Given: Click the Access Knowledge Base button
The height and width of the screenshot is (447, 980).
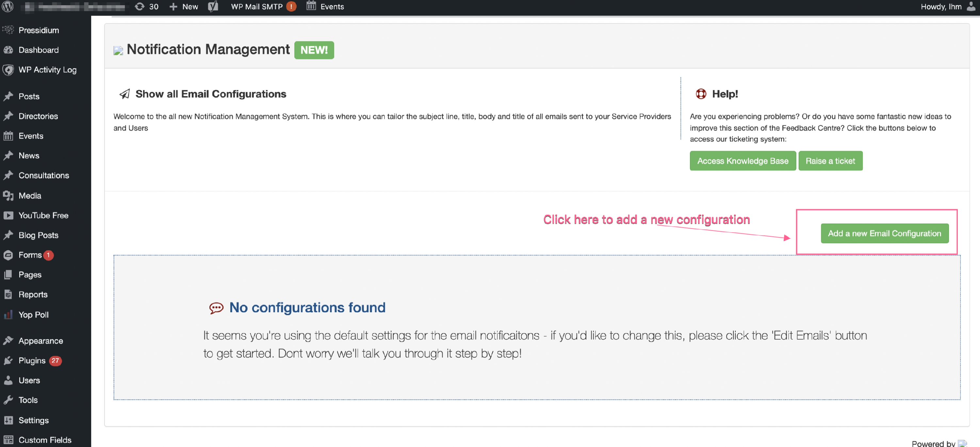Looking at the screenshot, I should click(743, 161).
